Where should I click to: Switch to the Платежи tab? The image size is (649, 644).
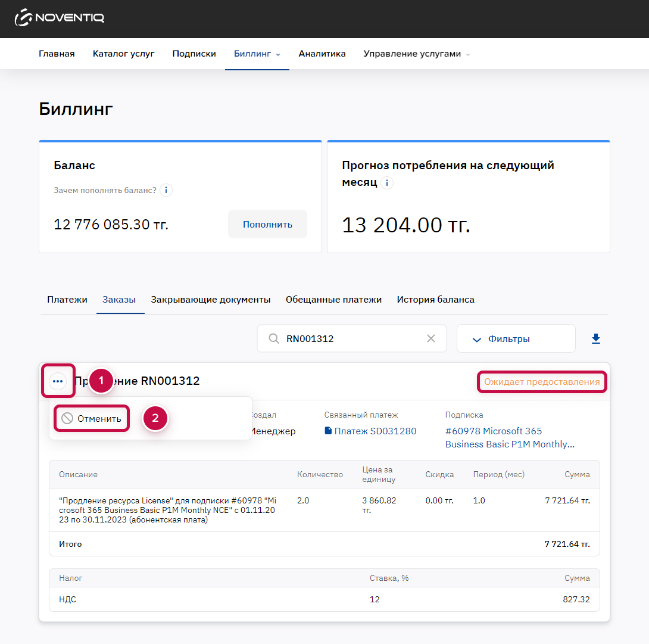(x=67, y=300)
